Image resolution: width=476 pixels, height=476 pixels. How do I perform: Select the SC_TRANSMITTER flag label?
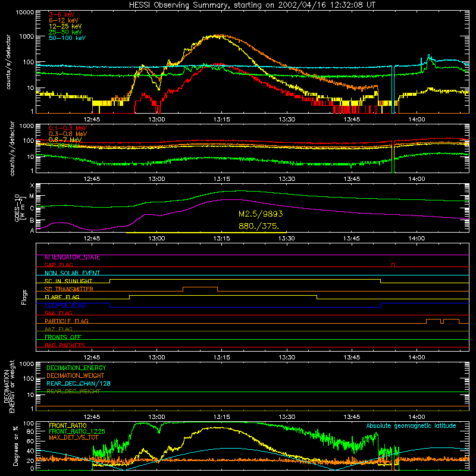click(68, 289)
